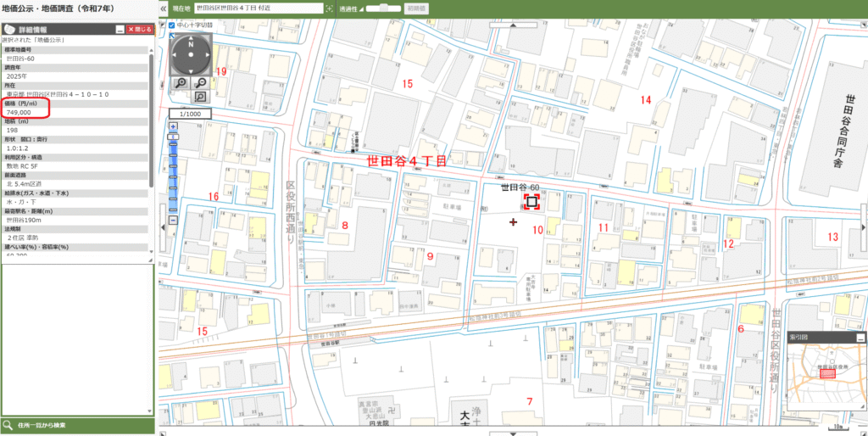868x436 pixels.
Task: Click the 世田谷-60 land price marker
Action: [x=531, y=202]
